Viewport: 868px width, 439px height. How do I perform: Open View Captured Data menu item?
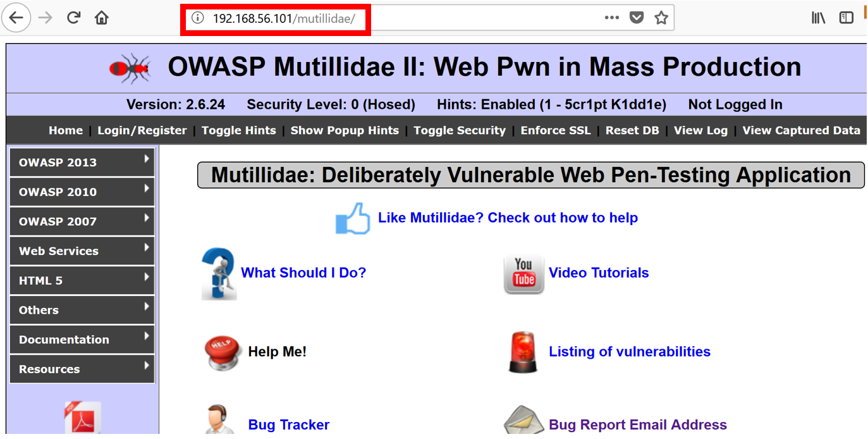pyautogui.click(x=801, y=130)
